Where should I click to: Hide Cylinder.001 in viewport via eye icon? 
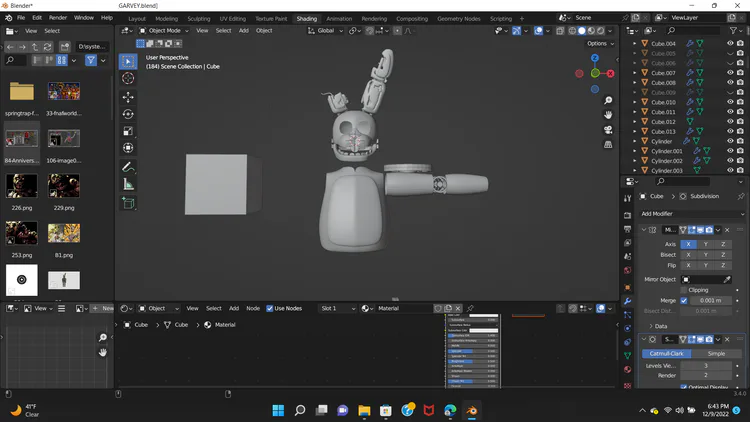tap(730, 151)
